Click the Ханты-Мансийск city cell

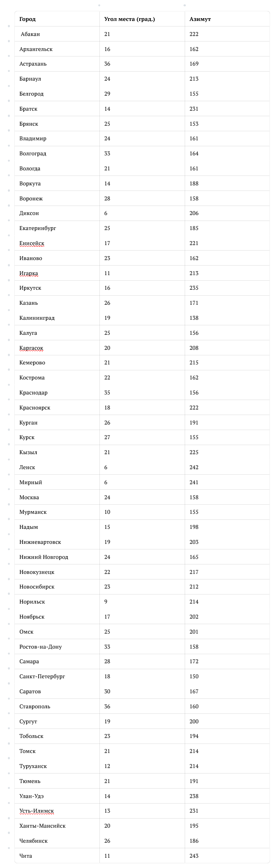coord(42,826)
